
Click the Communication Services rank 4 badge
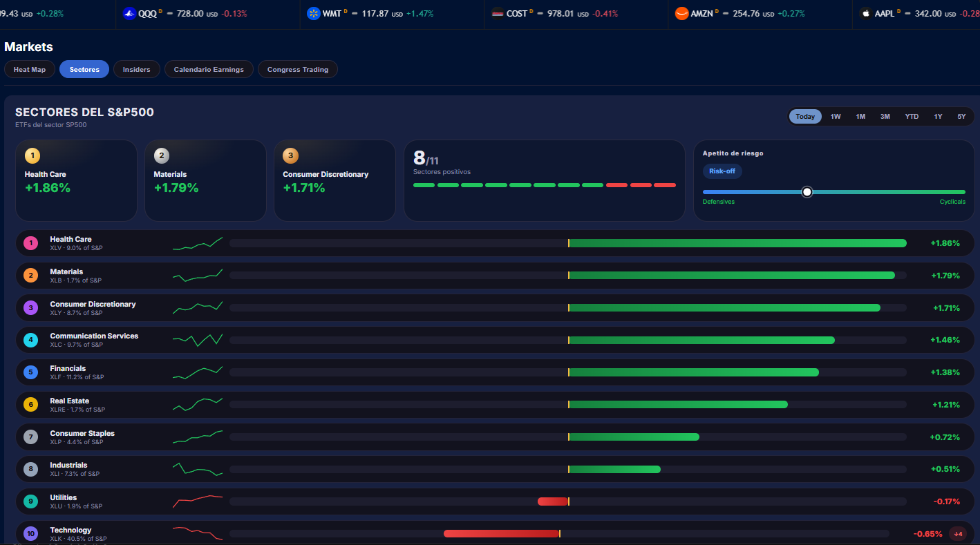[30, 340]
